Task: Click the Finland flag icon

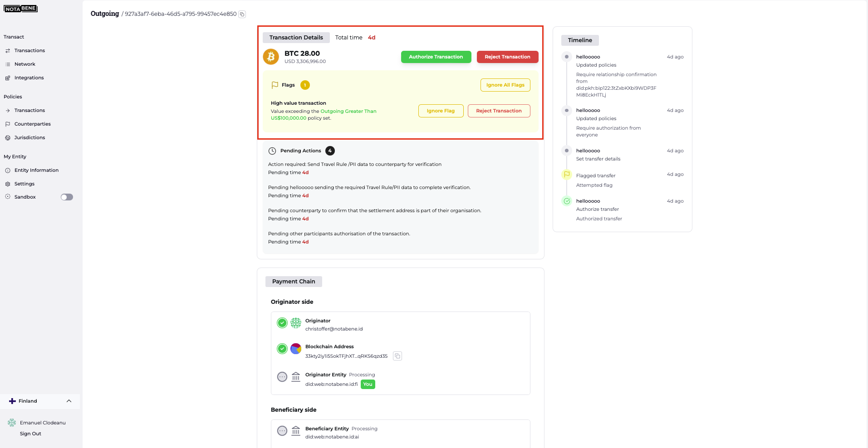Action: tap(12, 401)
